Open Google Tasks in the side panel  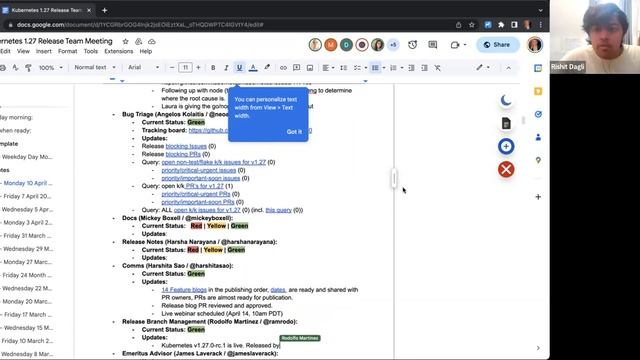tap(538, 114)
